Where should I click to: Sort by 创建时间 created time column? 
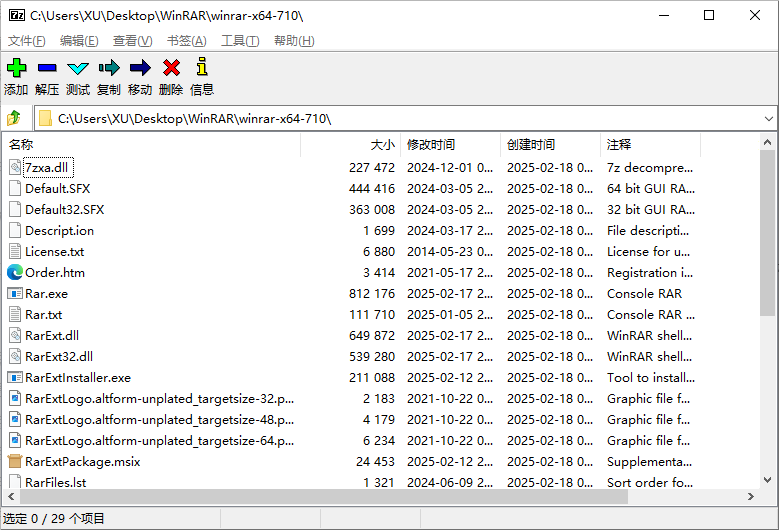(x=550, y=145)
